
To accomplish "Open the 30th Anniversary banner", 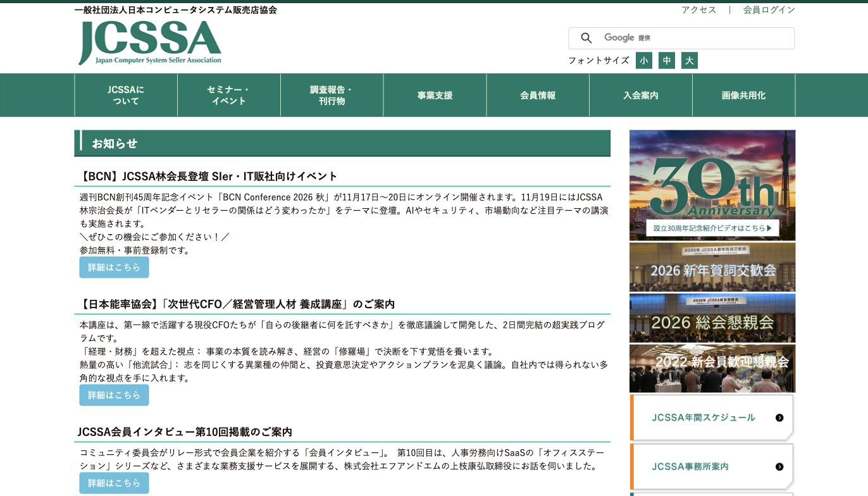I will tap(712, 185).
